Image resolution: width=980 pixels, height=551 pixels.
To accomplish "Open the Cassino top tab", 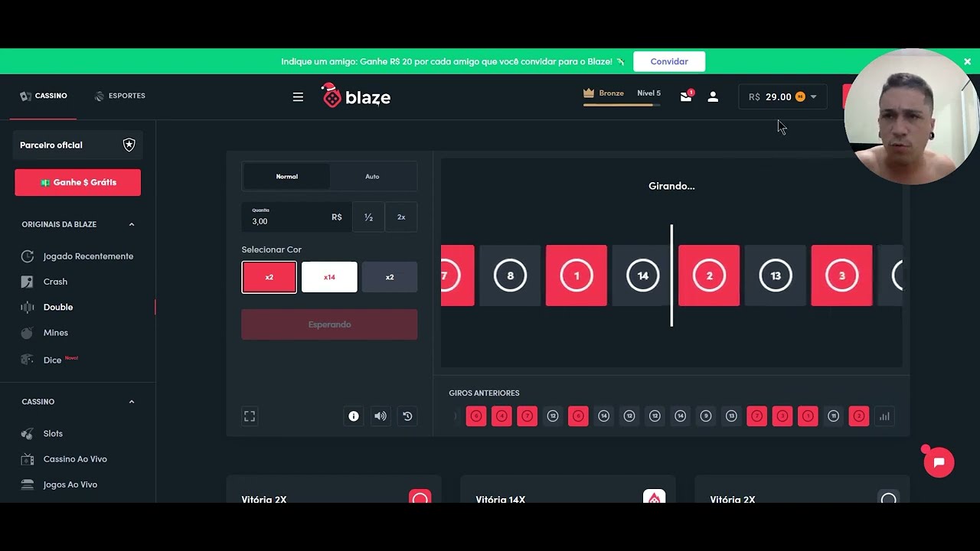I will tap(44, 96).
